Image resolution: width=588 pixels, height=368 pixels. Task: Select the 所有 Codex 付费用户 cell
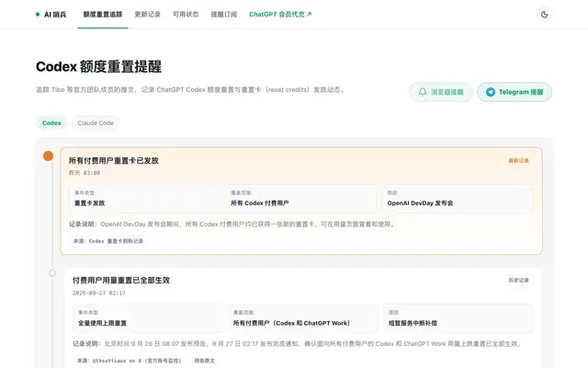point(303,199)
